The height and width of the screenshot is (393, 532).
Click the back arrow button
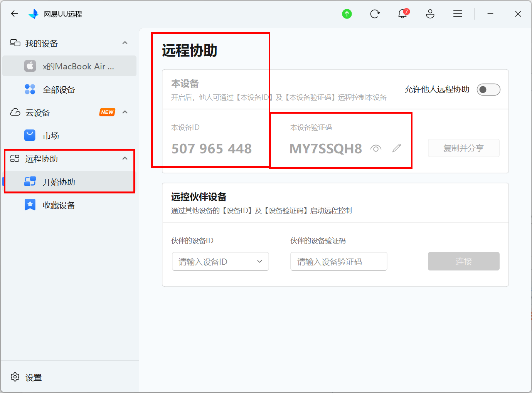coord(15,14)
